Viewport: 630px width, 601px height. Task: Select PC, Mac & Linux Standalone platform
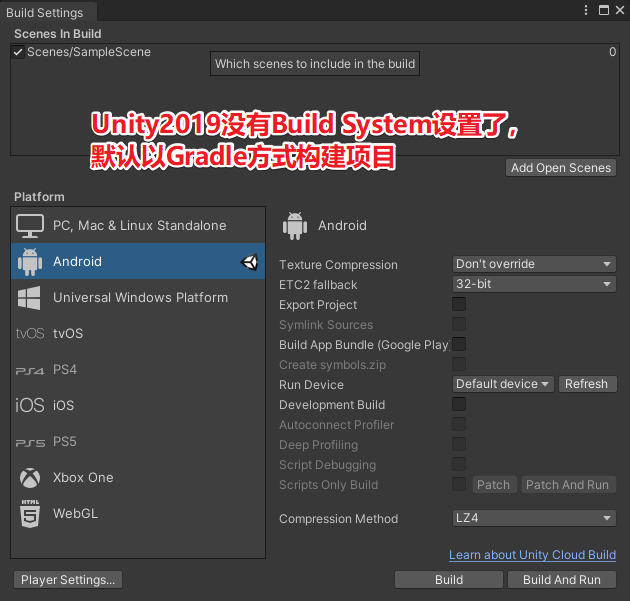[x=138, y=225]
